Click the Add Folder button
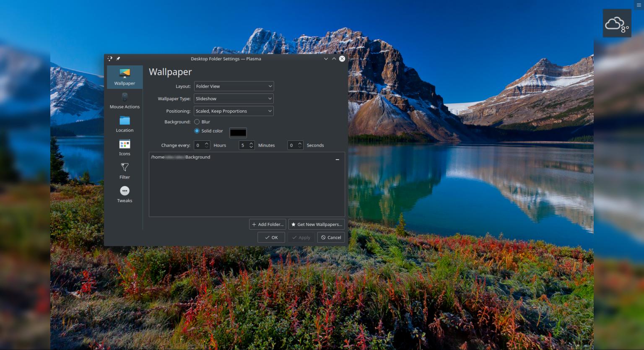The width and height of the screenshot is (644, 350). pos(267,225)
